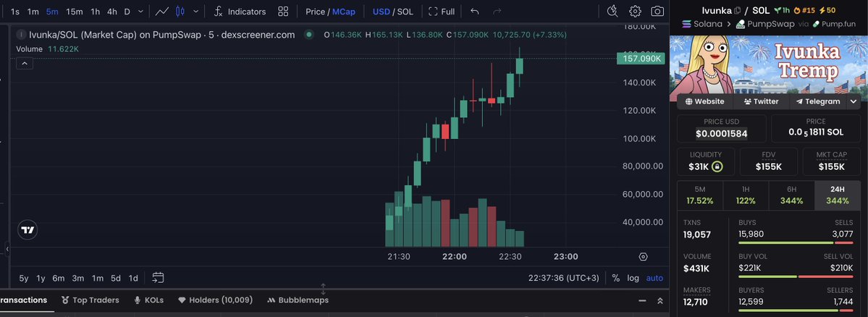
Task: Select the 1d date range
Action: tap(133, 278)
